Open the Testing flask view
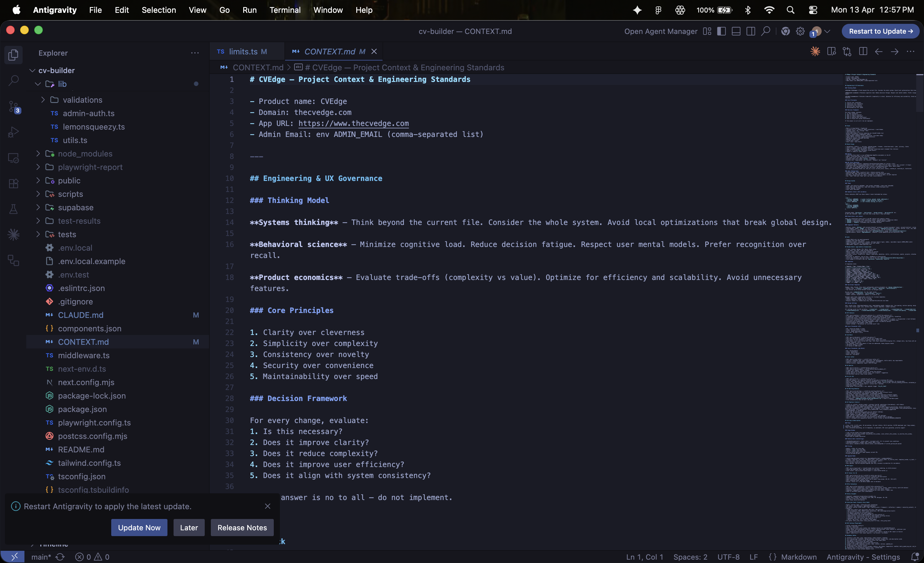This screenshot has height=563, width=924. coord(13,209)
